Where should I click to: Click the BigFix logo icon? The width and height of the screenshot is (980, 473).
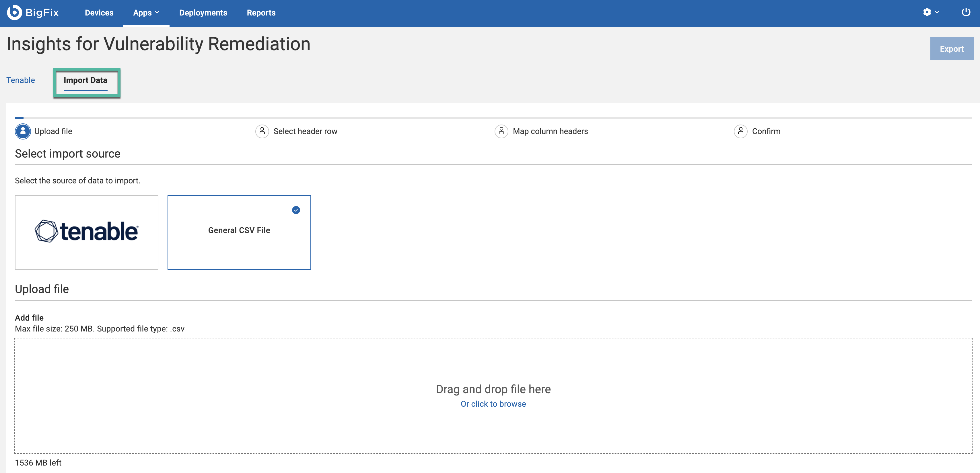(14, 13)
